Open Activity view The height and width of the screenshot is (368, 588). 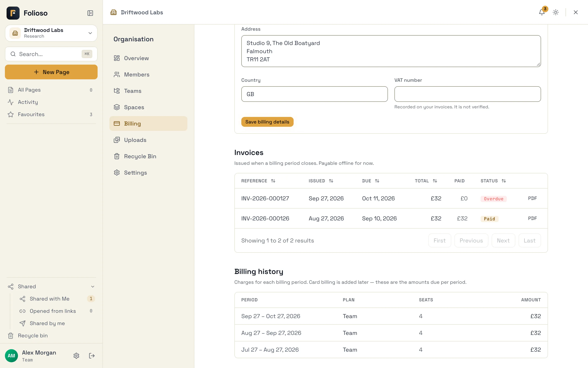[51, 102]
